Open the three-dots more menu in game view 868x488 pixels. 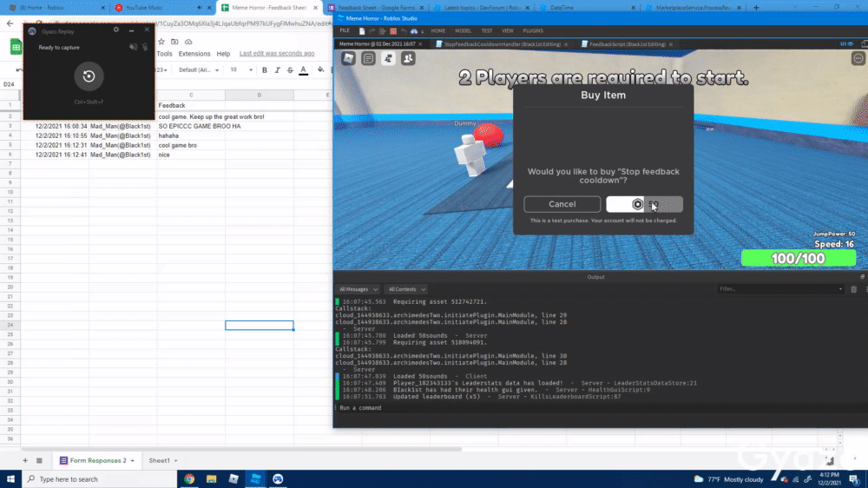(x=858, y=58)
